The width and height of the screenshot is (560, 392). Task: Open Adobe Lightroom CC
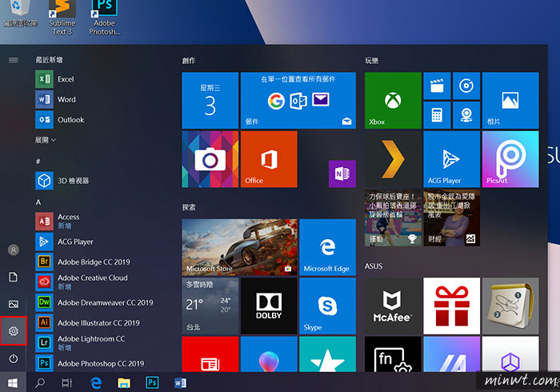(81, 342)
